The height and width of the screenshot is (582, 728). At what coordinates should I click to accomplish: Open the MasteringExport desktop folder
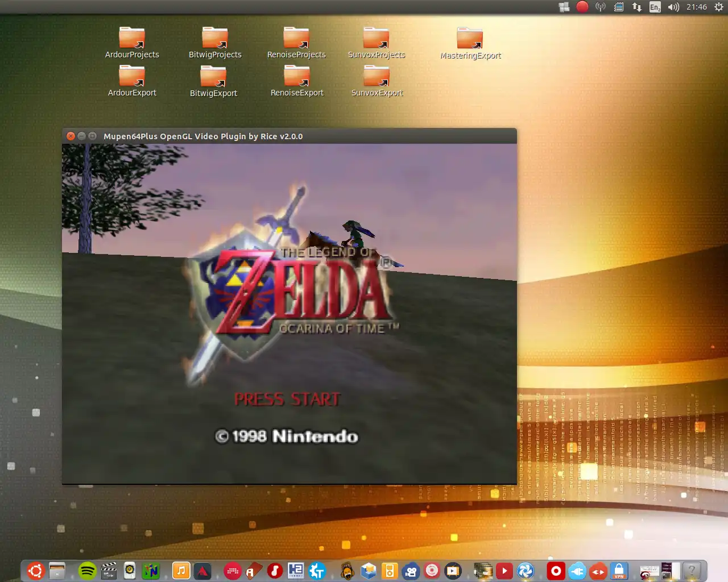[470, 43]
